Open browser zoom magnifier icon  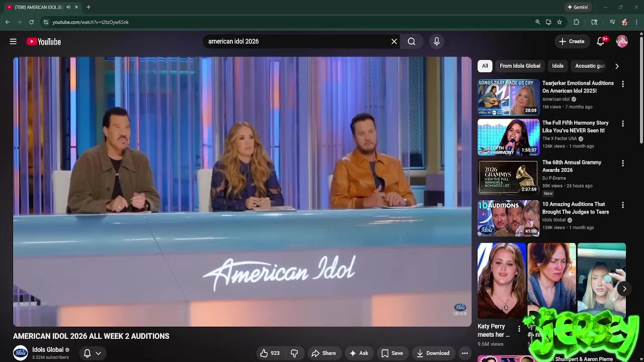pyautogui.click(x=538, y=22)
